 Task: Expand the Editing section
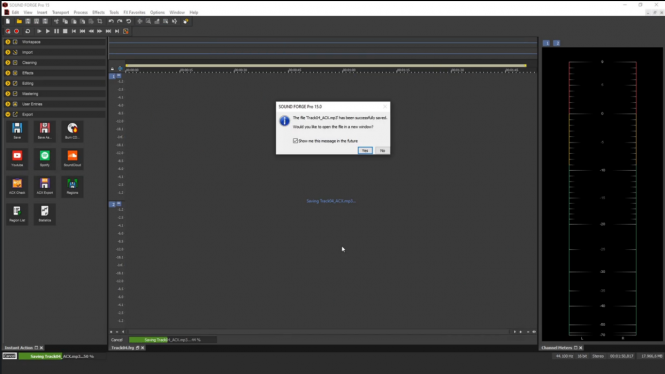(8, 84)
